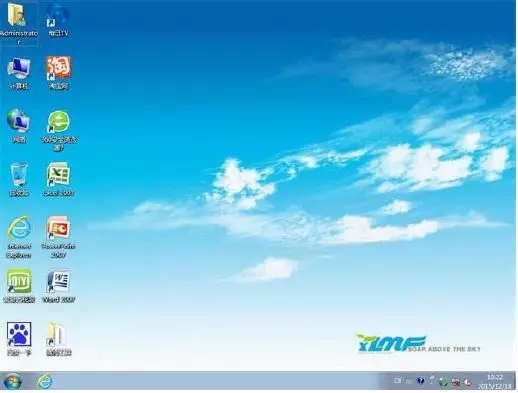
Task: Select the Computer desktop icon
Action: 19,73
